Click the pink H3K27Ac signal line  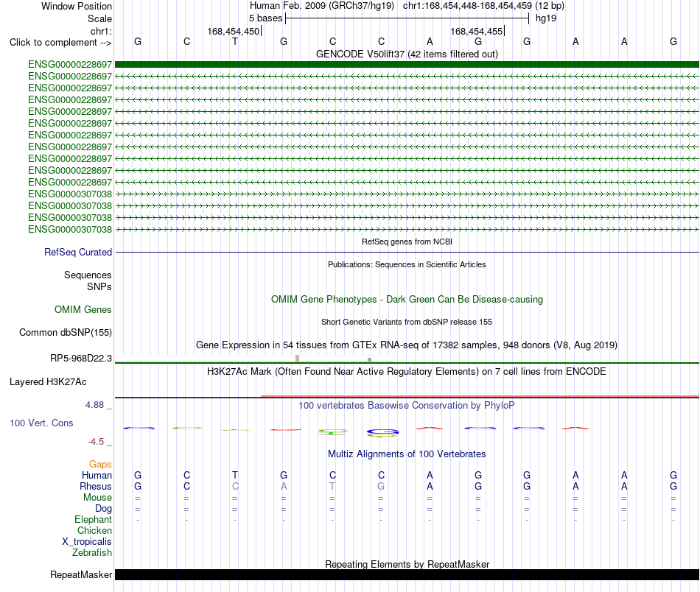click(480, 396)
